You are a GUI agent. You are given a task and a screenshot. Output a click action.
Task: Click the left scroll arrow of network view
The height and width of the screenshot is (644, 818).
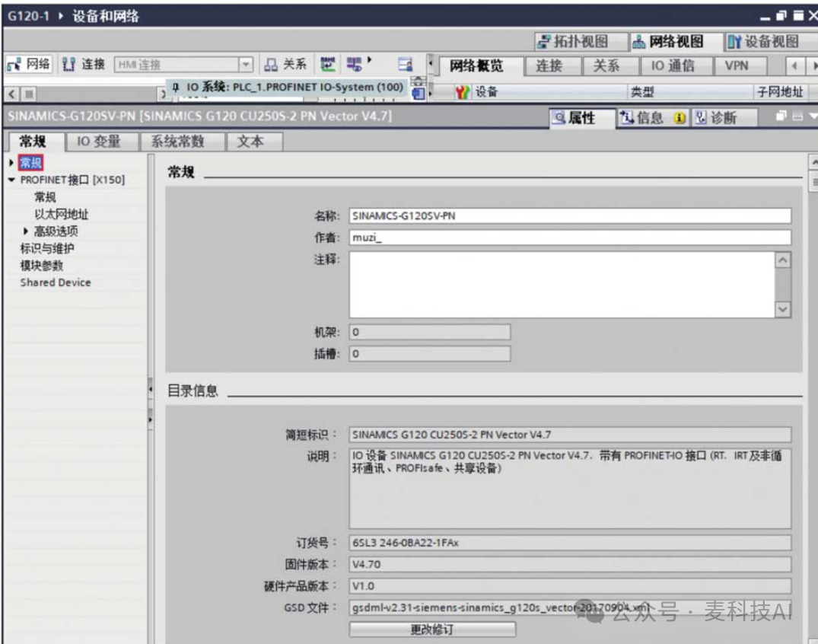[11, 94]
